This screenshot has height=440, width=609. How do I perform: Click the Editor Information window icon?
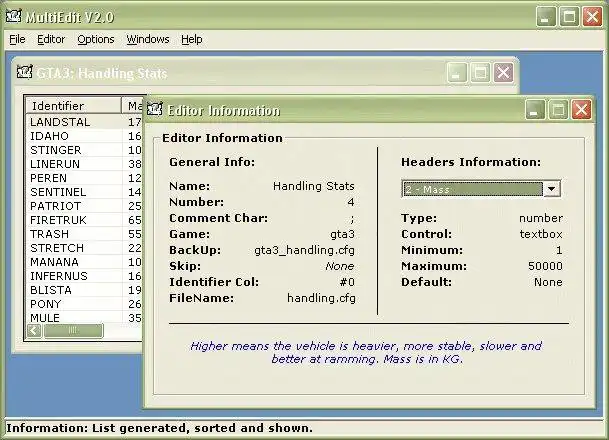coord(155,109)
